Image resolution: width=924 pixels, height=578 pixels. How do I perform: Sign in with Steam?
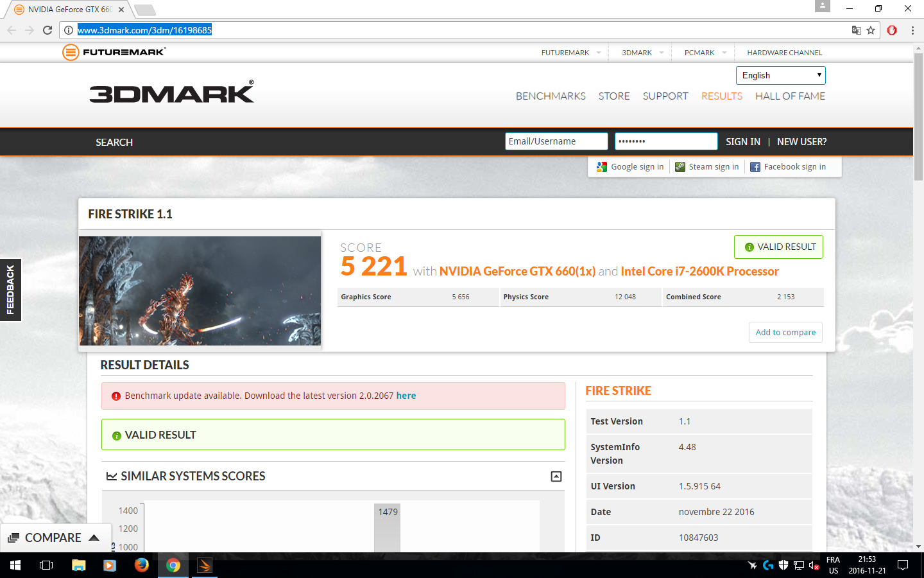pyautogui.click(x=707, y=167)
